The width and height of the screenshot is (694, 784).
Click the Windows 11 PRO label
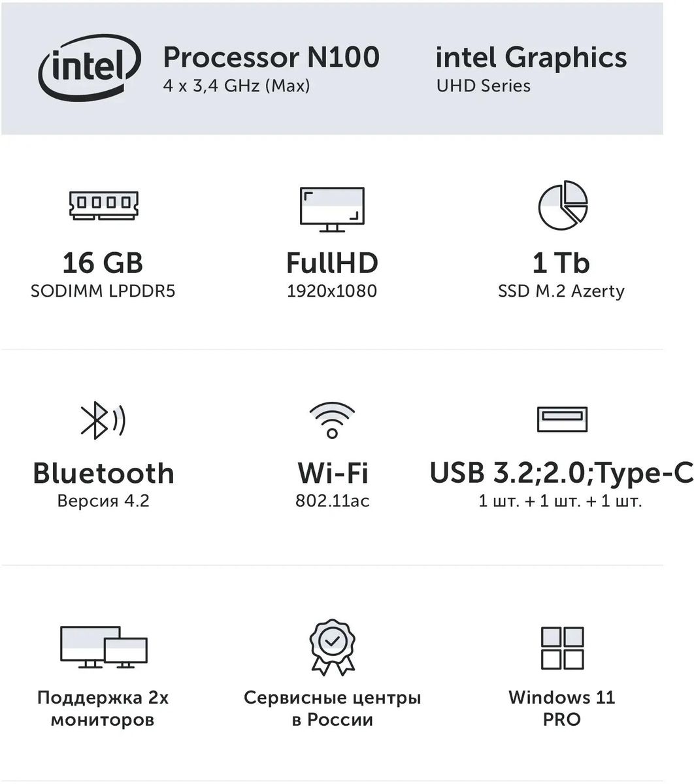(x=562, y=708)
